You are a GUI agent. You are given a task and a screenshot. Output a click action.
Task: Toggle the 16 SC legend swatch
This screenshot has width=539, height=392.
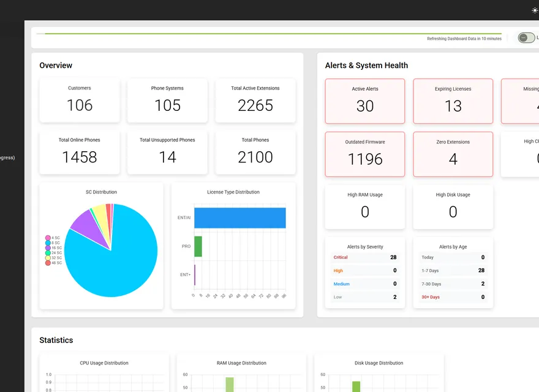(x=48, y=247)
